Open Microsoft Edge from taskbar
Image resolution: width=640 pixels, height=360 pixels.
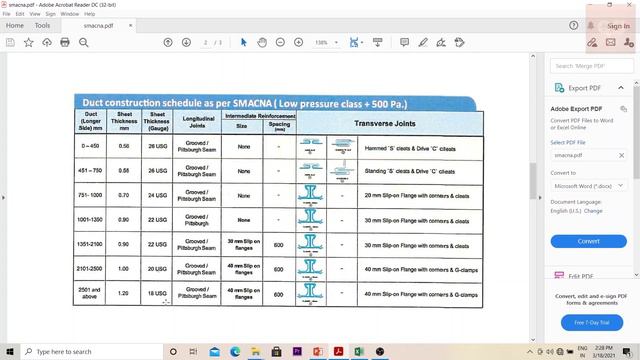click(235, 351)
